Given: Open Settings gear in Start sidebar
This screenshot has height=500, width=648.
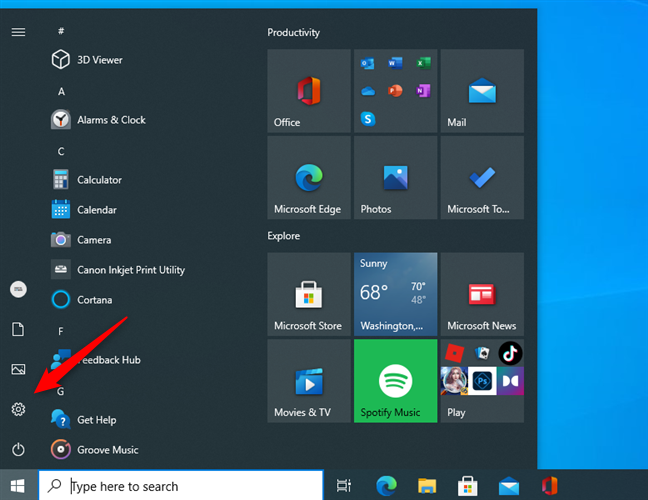Looking at the screenshot, I should pos(18,409).
